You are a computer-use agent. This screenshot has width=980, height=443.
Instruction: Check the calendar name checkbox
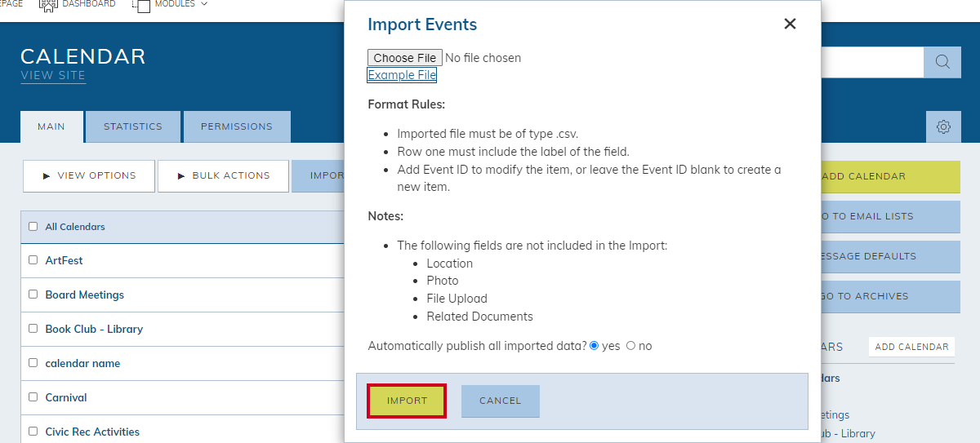[x=33, y=363]
